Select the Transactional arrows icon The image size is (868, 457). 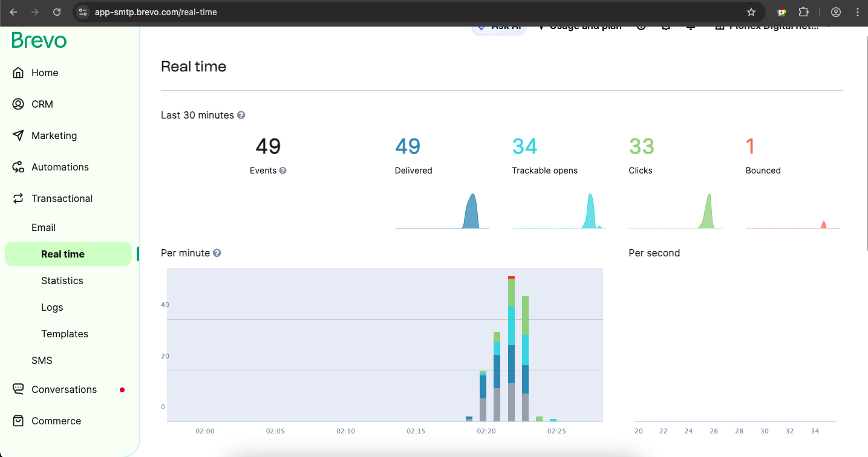coord(19,198)
